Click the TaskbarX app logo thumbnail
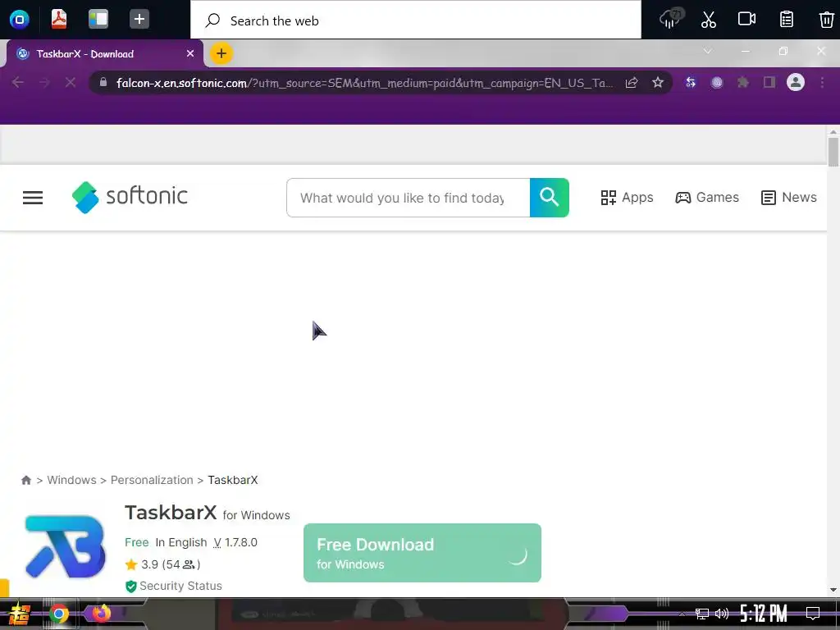Image resolution: width=840 pixels, height=630 pixels. 66,546
